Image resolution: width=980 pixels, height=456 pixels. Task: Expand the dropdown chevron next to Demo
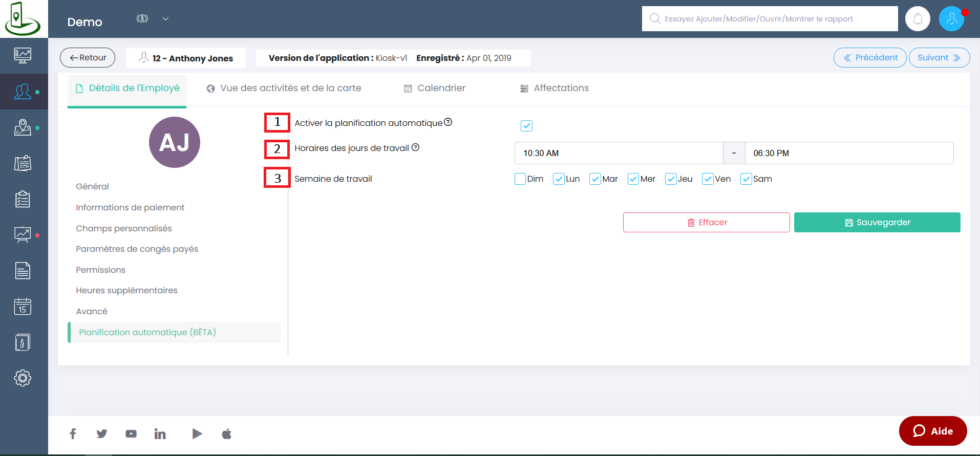(165, 19)
